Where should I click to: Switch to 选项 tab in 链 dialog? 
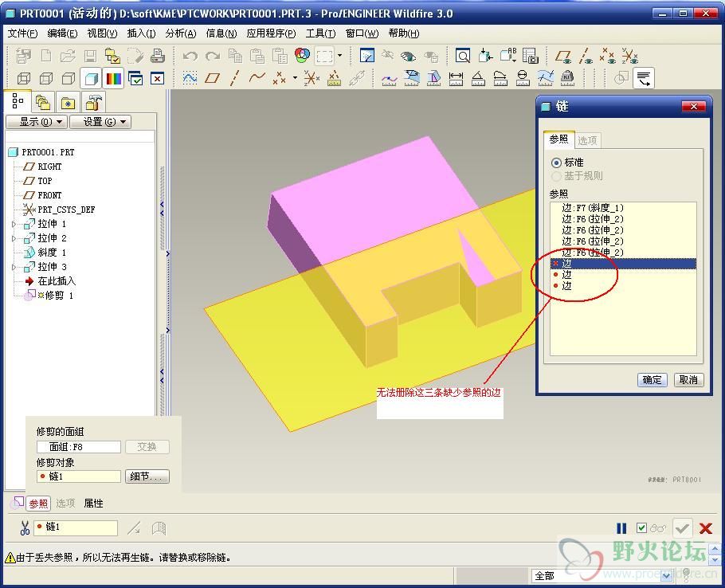587,140
